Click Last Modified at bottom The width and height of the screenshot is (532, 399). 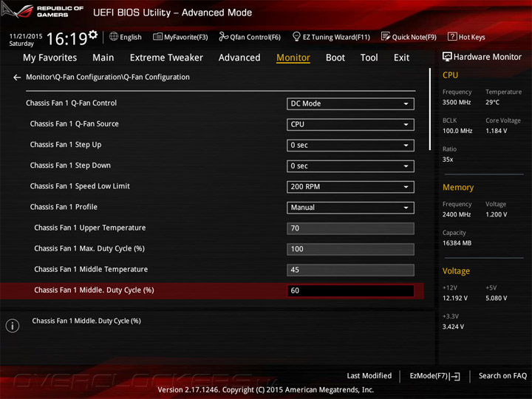click(369, 375)
